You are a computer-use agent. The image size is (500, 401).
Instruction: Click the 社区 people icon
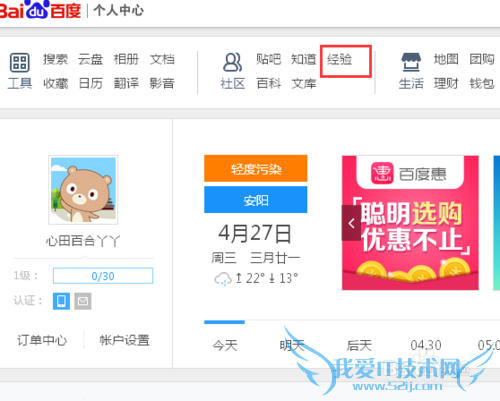pos(232,62)
